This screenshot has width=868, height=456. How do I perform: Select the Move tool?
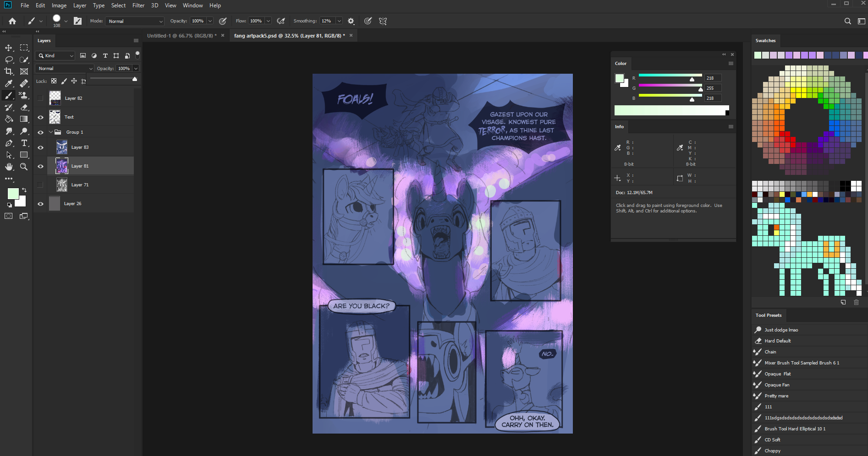pos(9,48)
